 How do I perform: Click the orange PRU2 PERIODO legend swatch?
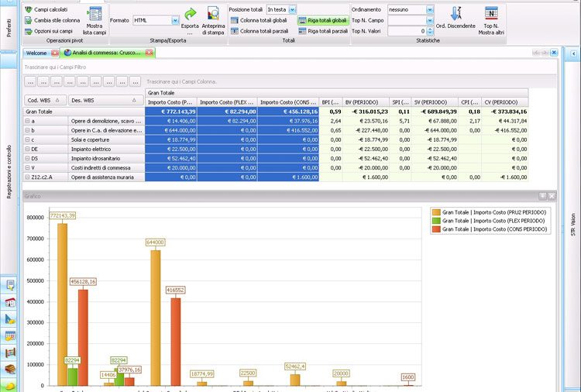[435, 211]
